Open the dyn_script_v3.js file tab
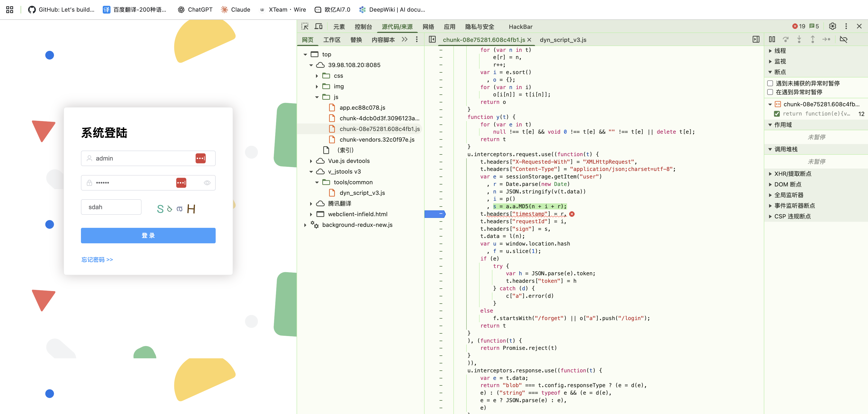This screenshot has height=414, width=868. point(563,40)
